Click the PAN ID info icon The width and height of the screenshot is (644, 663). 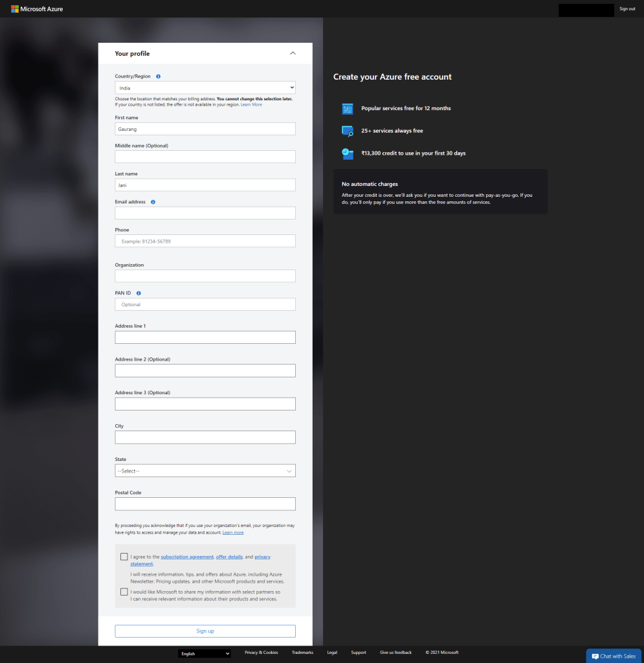pyautogui.click(x=139, y=293)
